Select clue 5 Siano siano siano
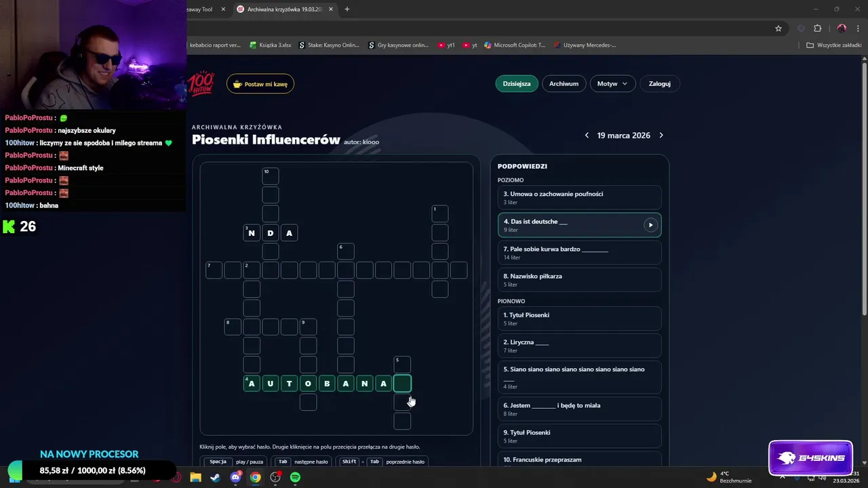Image resolution: width=868 pixels, height=488 pixels. (x=580, y=378)
